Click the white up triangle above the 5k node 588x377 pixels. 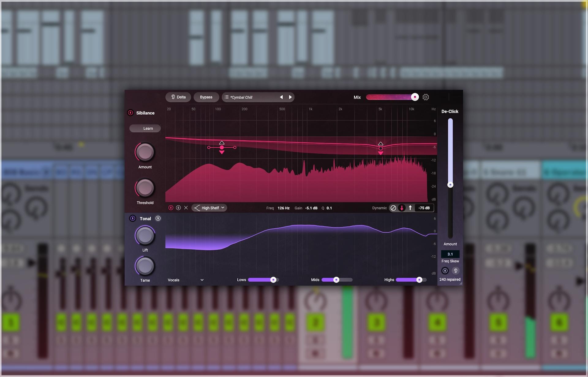(x=381, y=144)
